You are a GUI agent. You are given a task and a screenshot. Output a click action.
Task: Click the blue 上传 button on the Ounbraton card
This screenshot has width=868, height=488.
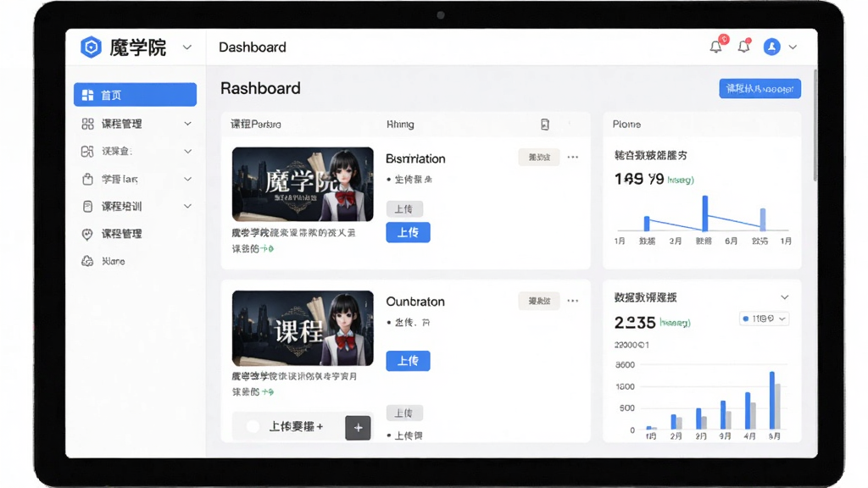408,361
